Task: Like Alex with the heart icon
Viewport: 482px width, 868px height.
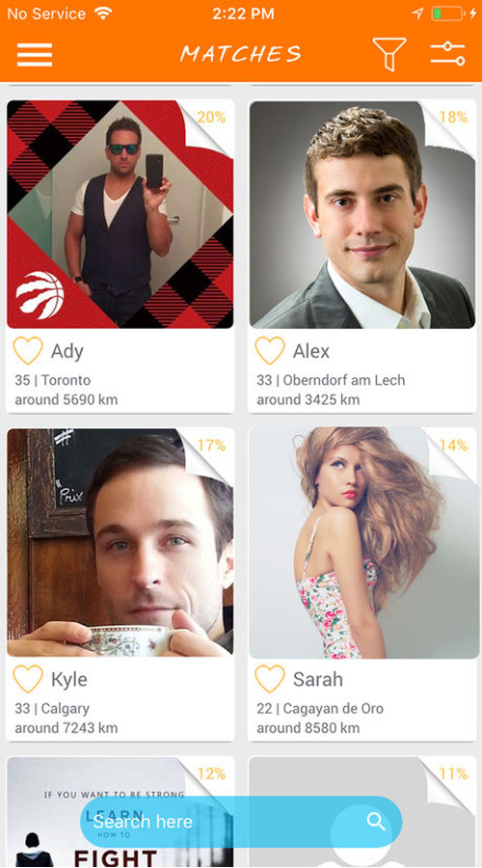Action: tap(270, 350)
